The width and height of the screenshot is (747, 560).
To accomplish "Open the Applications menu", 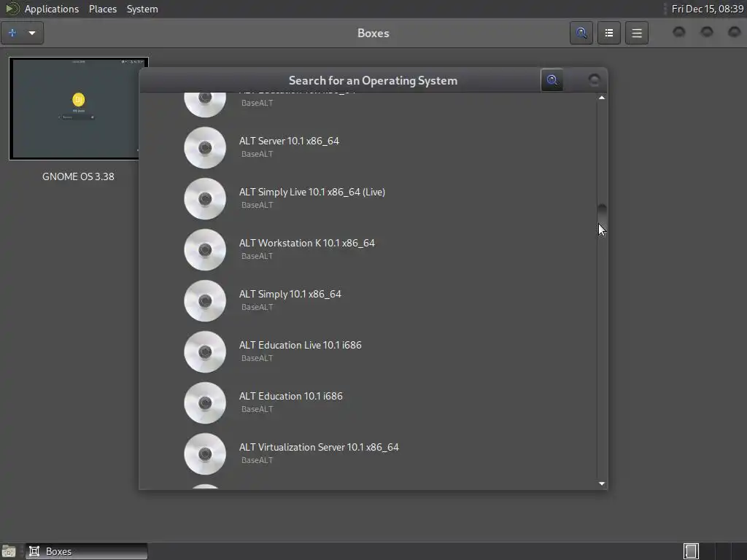I will (x=52, y=9).
